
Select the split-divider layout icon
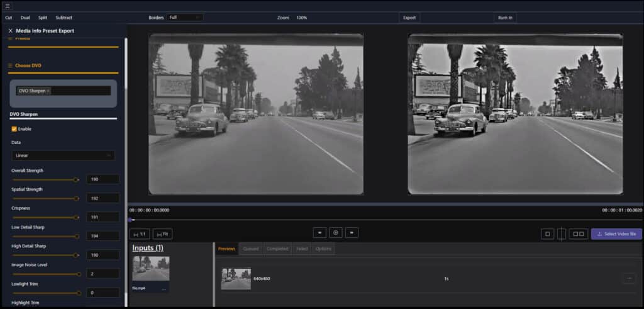(562, 234)
